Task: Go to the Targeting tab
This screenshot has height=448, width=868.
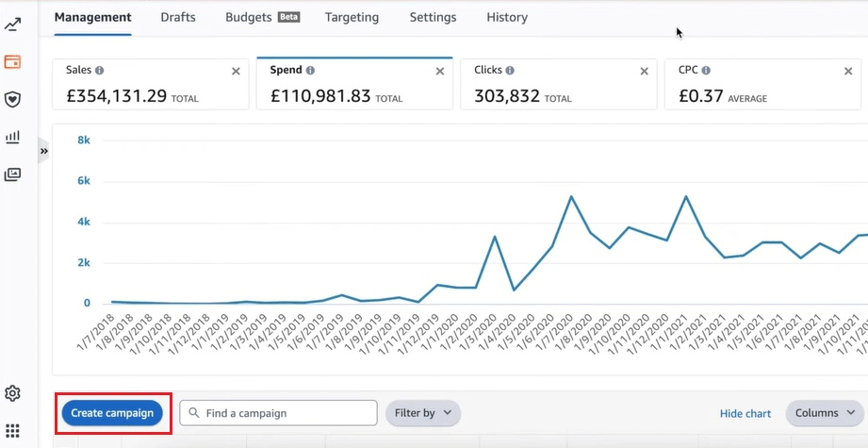Action: (x=352, y=17)
